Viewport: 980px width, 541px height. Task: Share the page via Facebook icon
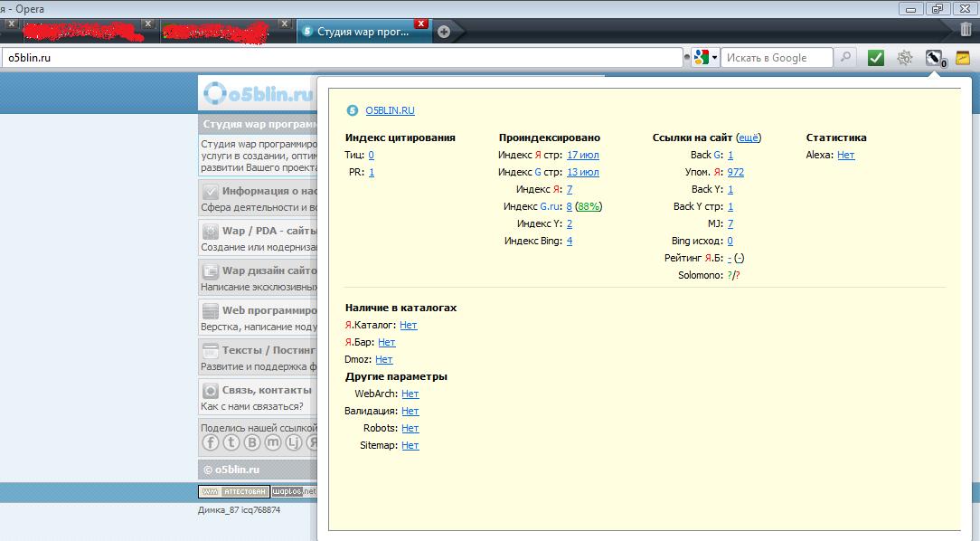click(210, 442)
